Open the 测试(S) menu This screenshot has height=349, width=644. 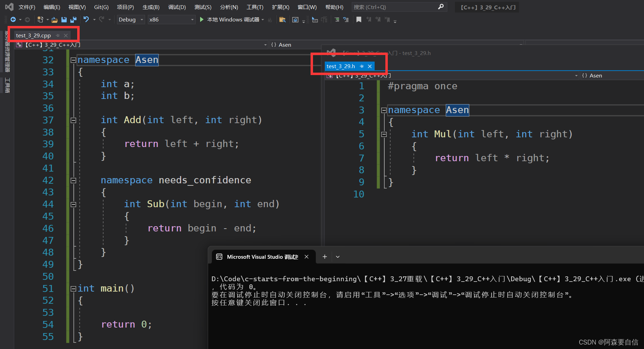[x=203, y=7]
